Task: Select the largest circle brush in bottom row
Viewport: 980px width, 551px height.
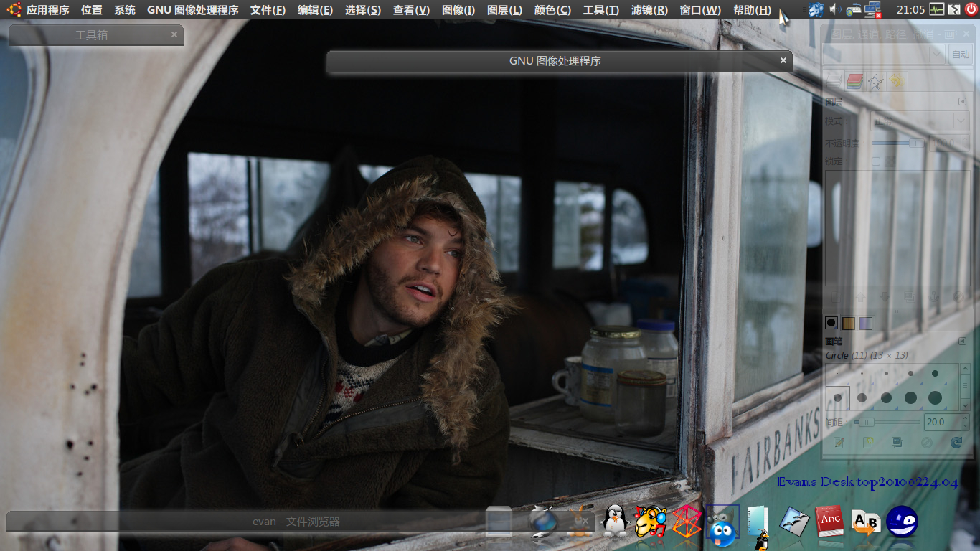Action: click(935, 397)
